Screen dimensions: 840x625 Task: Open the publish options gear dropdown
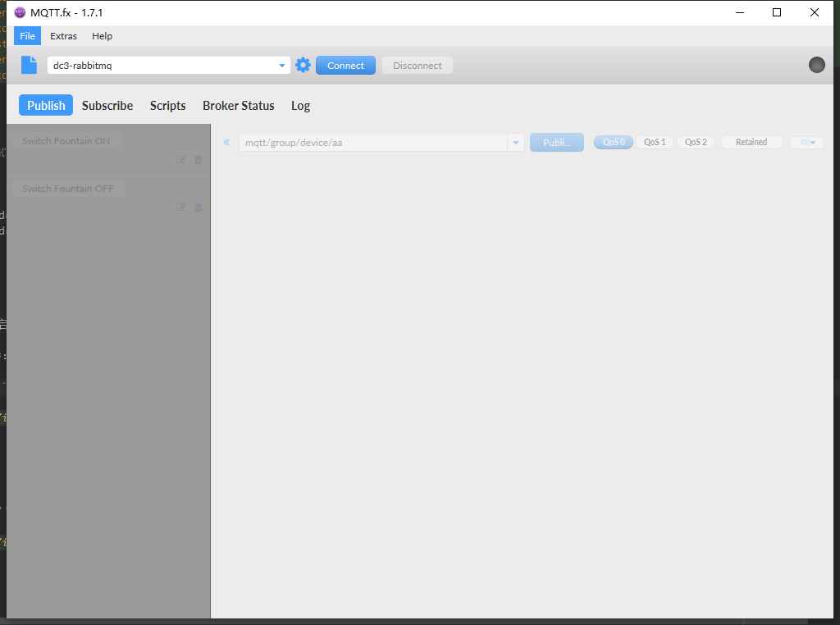pyautogui.click(x=806, y=143)
